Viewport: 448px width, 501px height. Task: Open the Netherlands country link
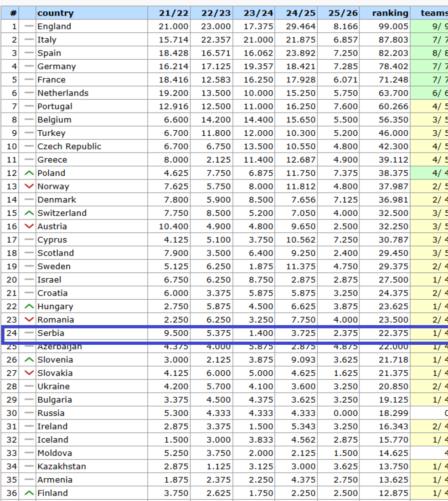click(63, 93)
